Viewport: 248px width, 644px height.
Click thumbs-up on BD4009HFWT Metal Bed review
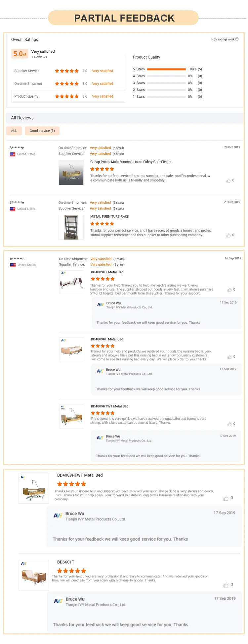[226, 498]
